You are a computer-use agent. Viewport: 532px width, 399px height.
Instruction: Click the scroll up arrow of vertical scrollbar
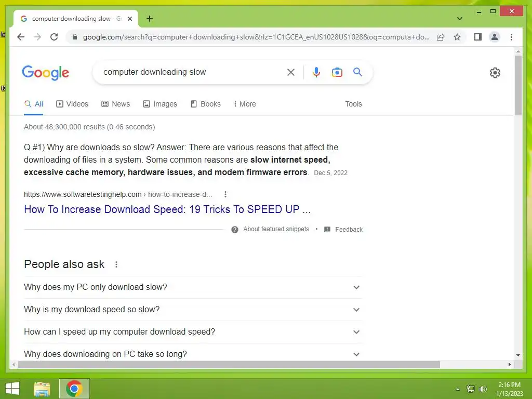(x=518, y=51)
